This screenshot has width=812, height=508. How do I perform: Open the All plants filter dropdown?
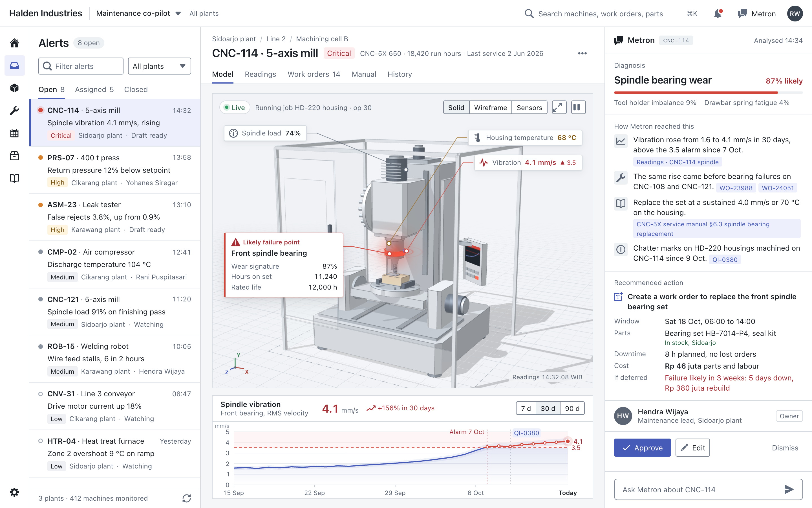[x=159, y=66]
